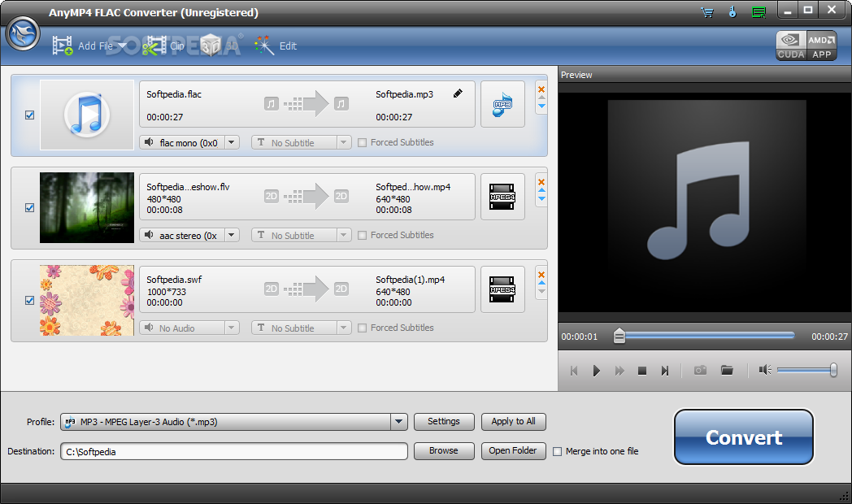
Task: Click Open Folder button
Action: point(514,451)
